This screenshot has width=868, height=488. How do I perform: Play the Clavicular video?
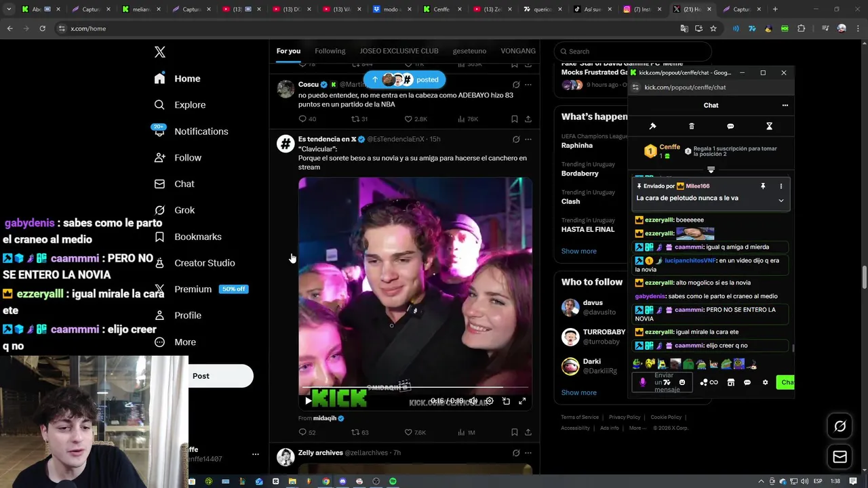[x=309, y=401]
